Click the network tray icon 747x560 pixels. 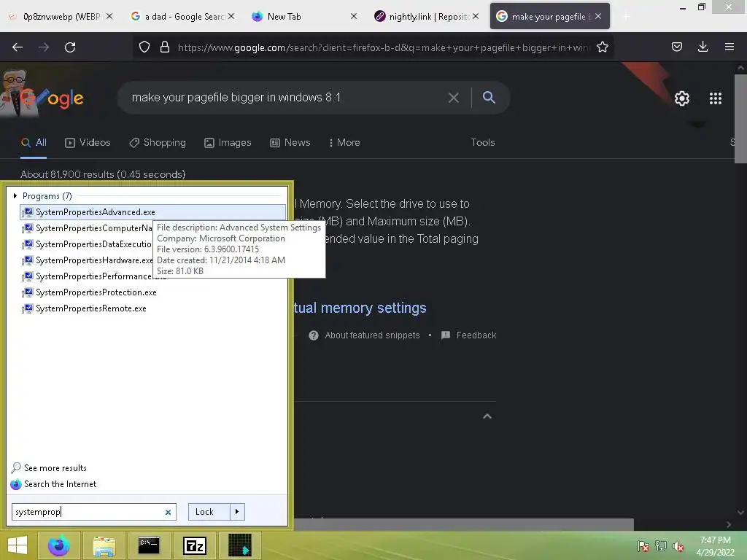(x=661, y=545)
